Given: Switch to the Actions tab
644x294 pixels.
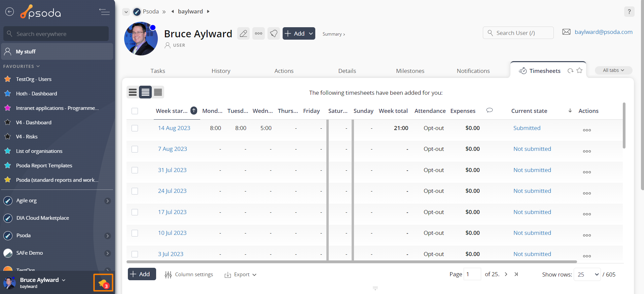Looking at the screenshot, I should click(284, 71).
